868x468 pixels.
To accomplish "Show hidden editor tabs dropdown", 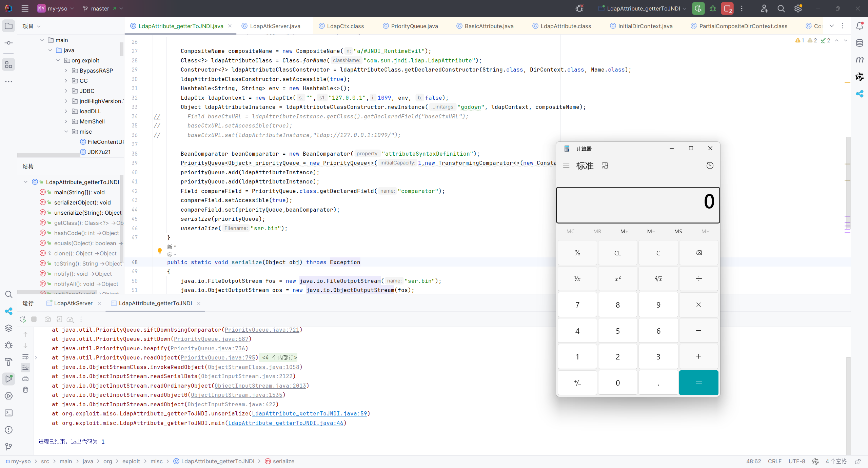I will click(x=832, y=26).
